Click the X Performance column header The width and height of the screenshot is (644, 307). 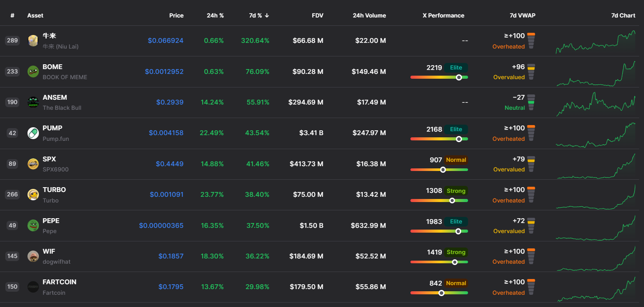[443, 15]
